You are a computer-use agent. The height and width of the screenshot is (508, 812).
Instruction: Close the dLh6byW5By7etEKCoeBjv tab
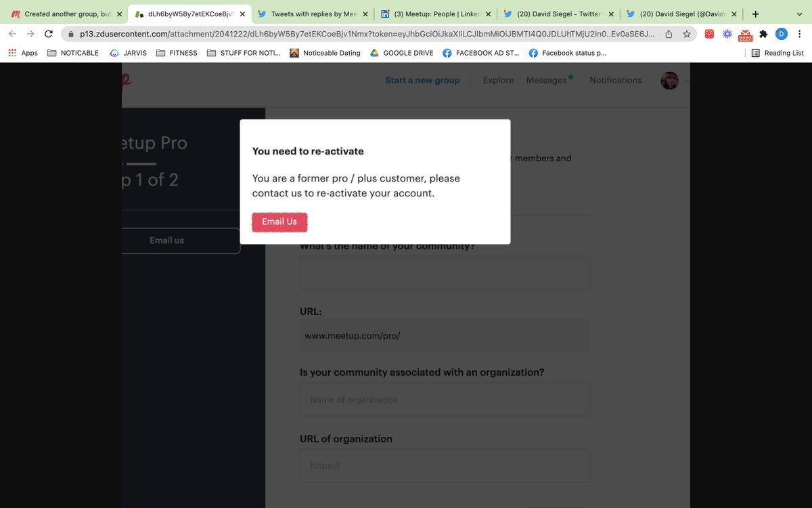coord(242,14)
